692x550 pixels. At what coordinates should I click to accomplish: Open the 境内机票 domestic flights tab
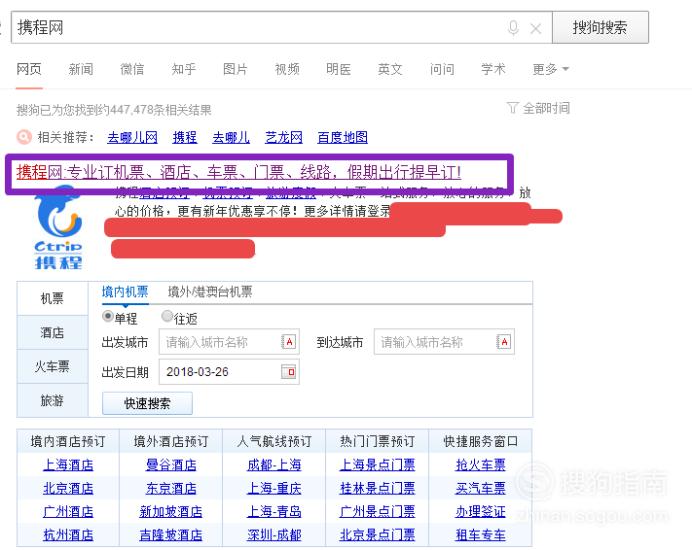125,292
